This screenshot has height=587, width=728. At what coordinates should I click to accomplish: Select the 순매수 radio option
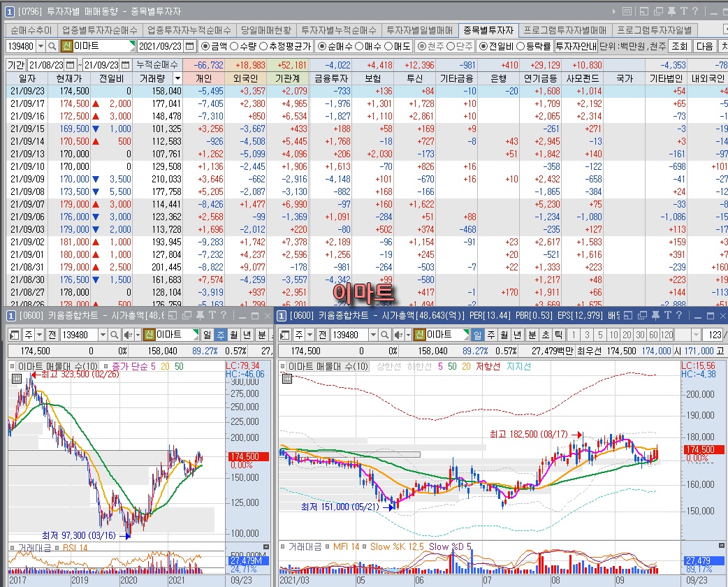point(335,46)
